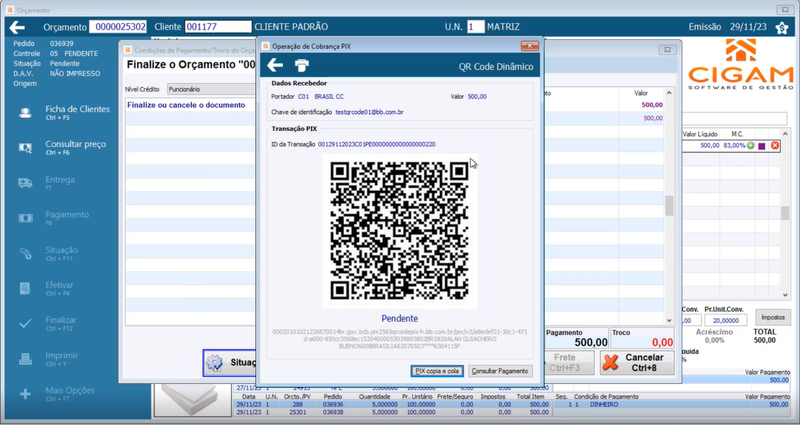This screenshot has width=800, height=425.
Task: Click the Situação button with gear
Action: coord(230,363)
